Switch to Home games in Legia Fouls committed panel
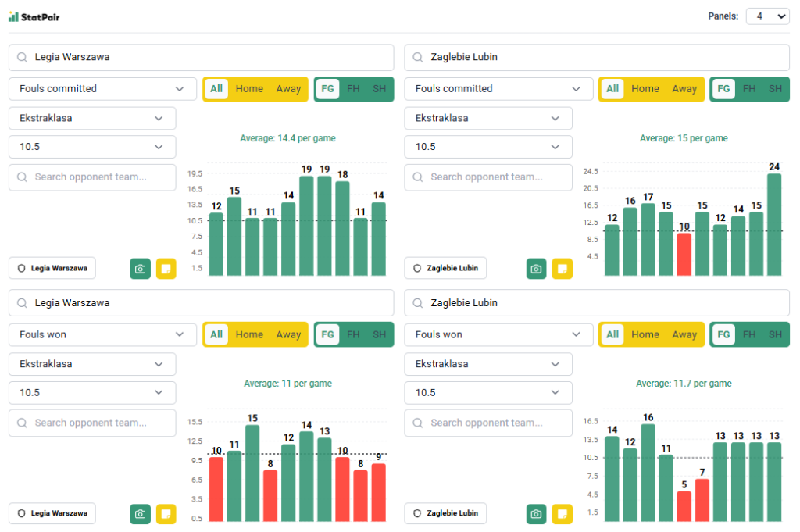Viewport: 800px width, 532px height. [x=249, y=89]
